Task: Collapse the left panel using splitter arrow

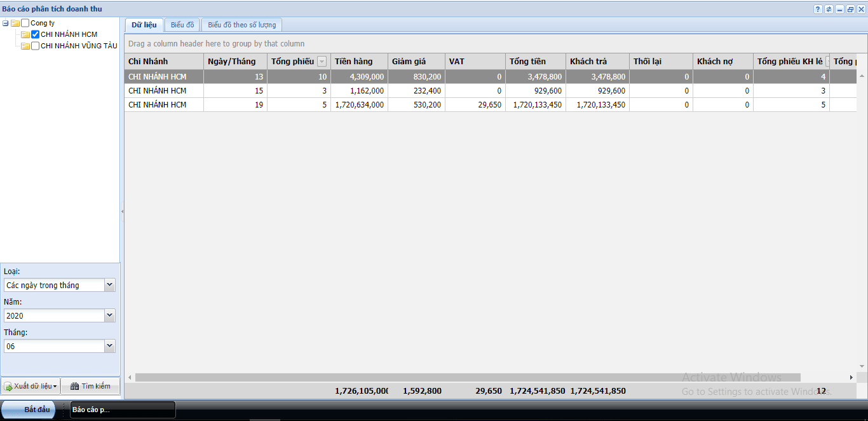Action: click(x=122, y=211)
